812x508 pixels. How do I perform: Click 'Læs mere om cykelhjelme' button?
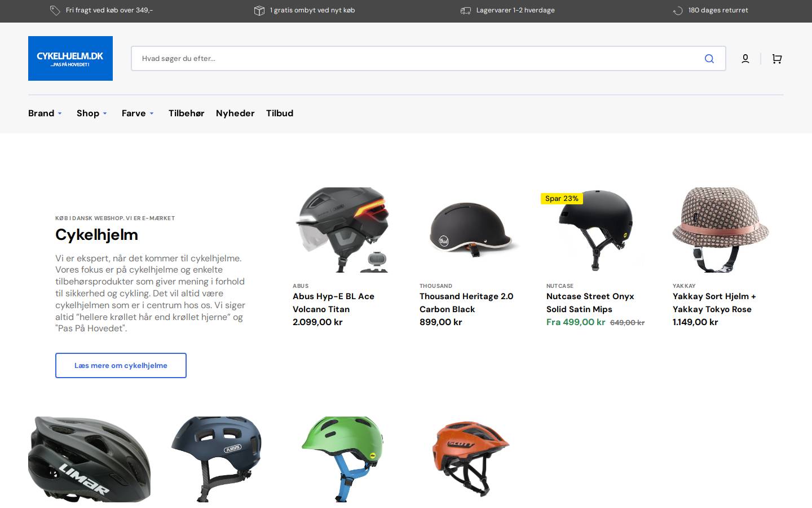121,366
